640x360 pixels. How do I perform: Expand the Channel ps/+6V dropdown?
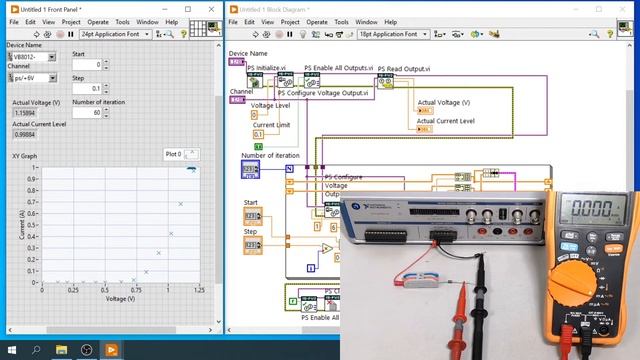click(x=53, y=78)
